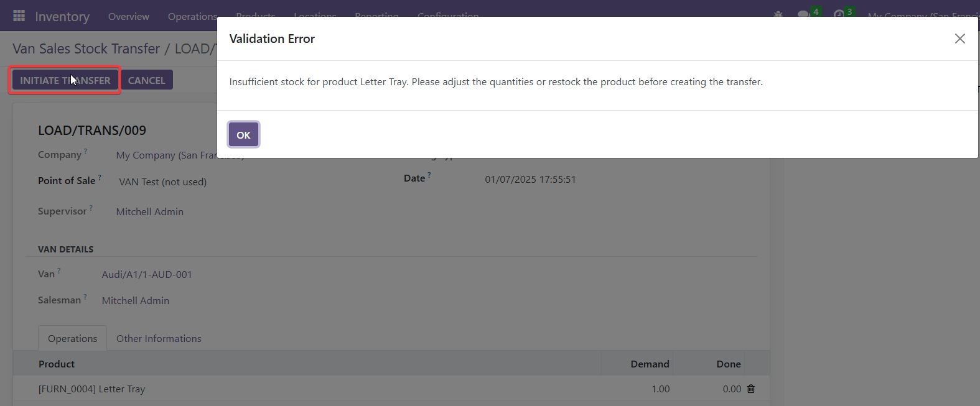Open the activities clock icon

tap(839, 14)
